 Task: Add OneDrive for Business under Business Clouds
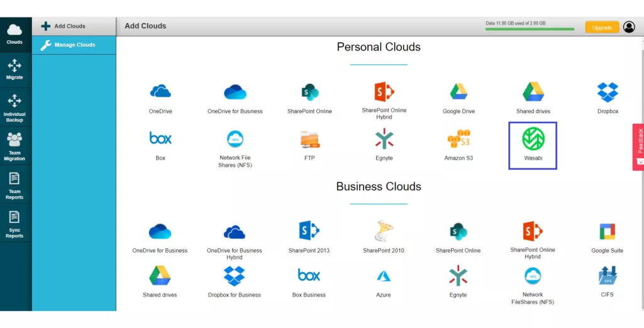coord(160,238)
